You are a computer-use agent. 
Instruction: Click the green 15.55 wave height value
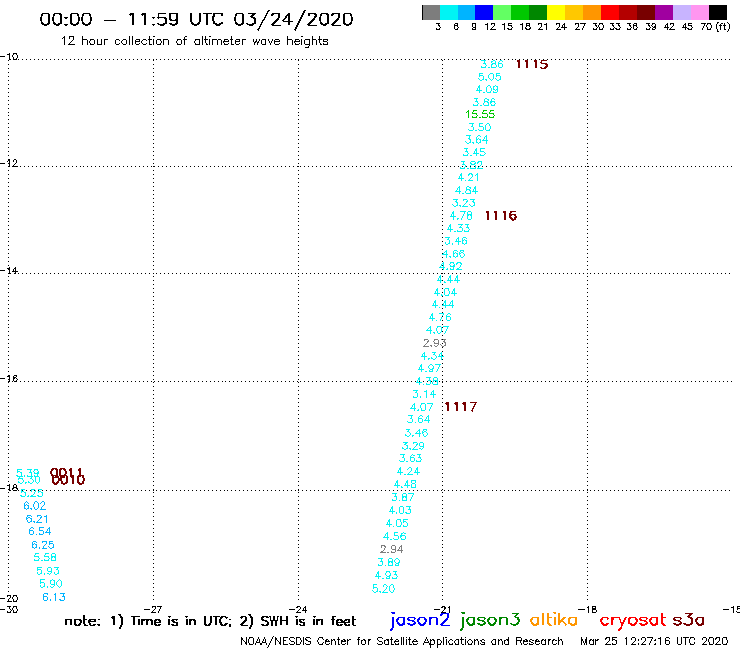(x=480, y=114)
